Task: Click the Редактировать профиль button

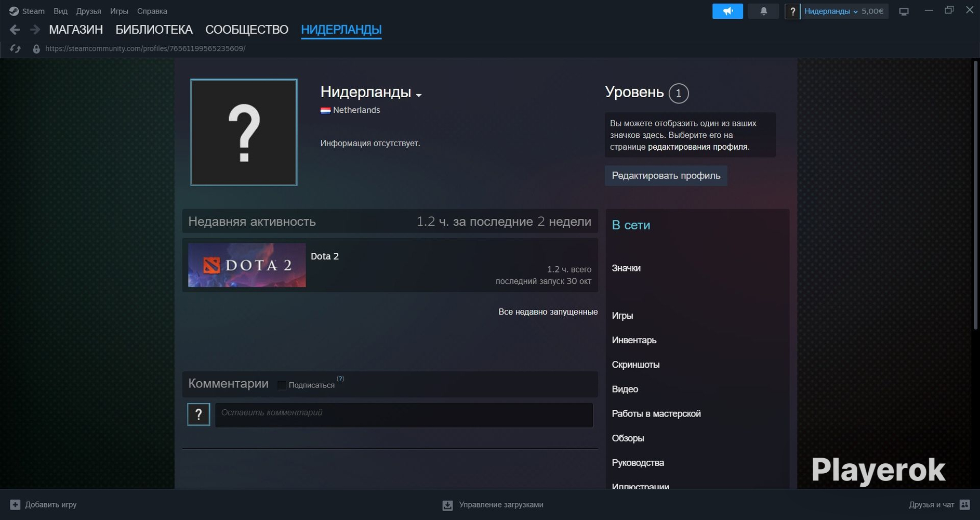Action: click(666, 176)
